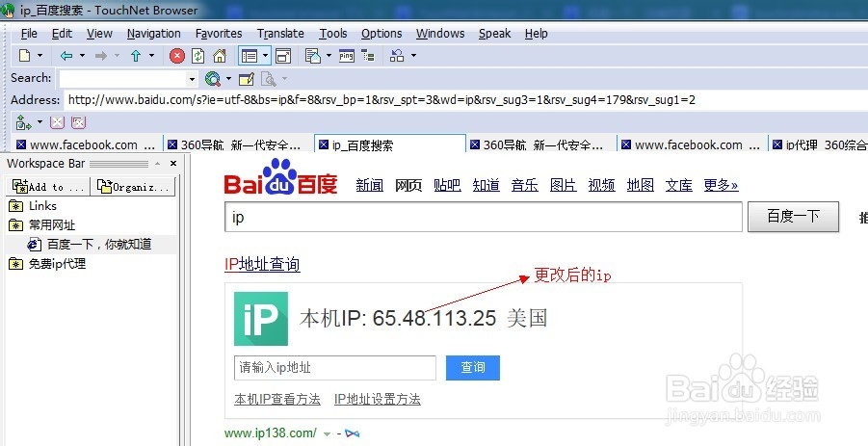Expand the Search box dropdown arrow
The height and width of the screenshot is (446, 868).
(192, 79)
